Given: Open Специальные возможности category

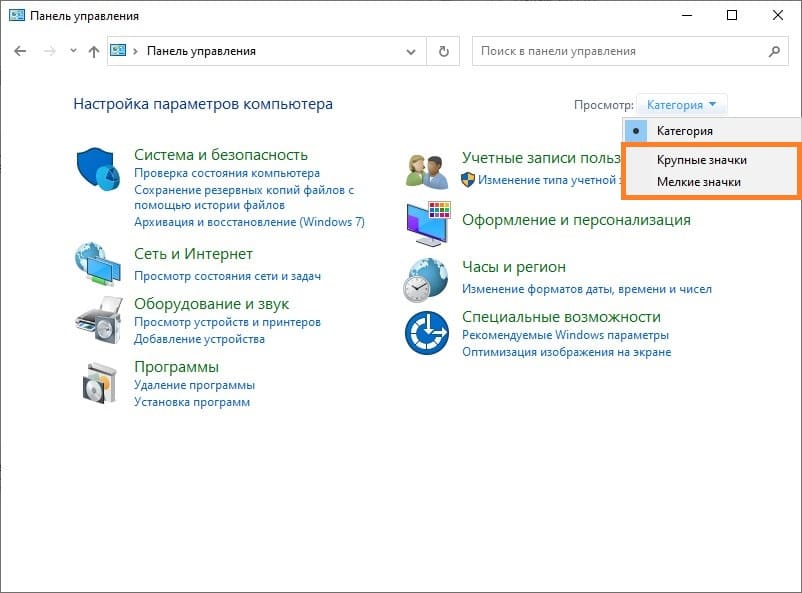Looking at the screenshot, I should pyautogui.click(x=561, y=317).
